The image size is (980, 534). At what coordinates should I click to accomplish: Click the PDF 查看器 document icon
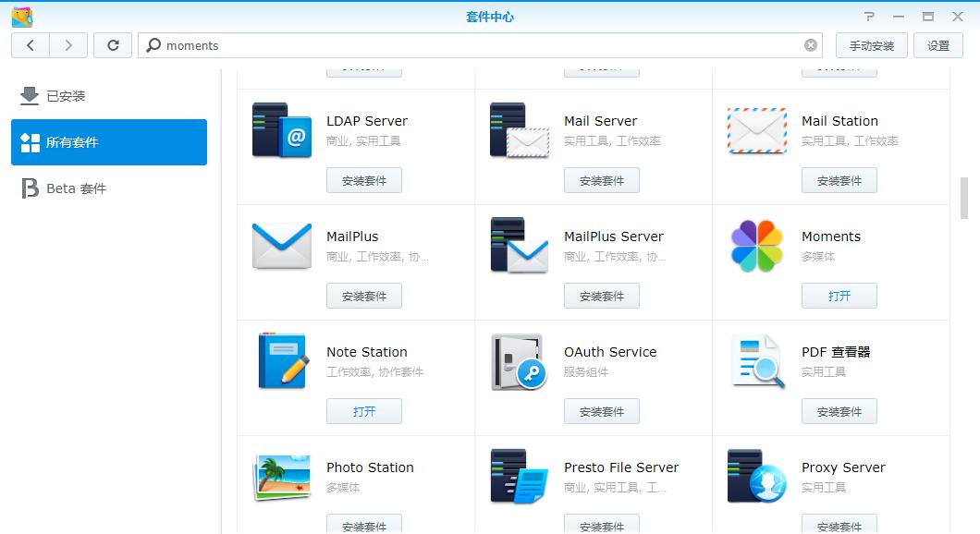[758, 361]
